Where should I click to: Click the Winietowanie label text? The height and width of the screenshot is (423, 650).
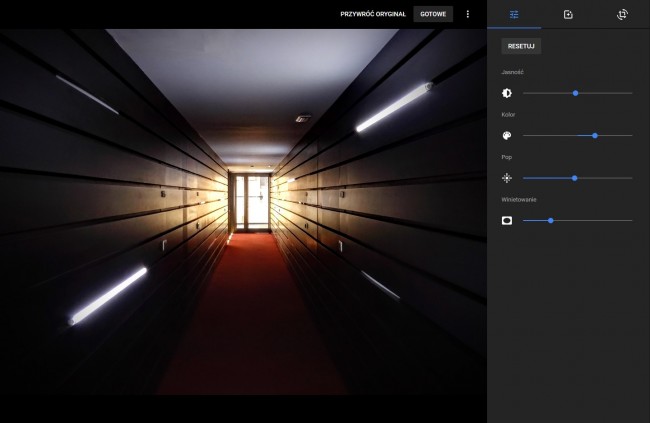click(x=519, y=199)
